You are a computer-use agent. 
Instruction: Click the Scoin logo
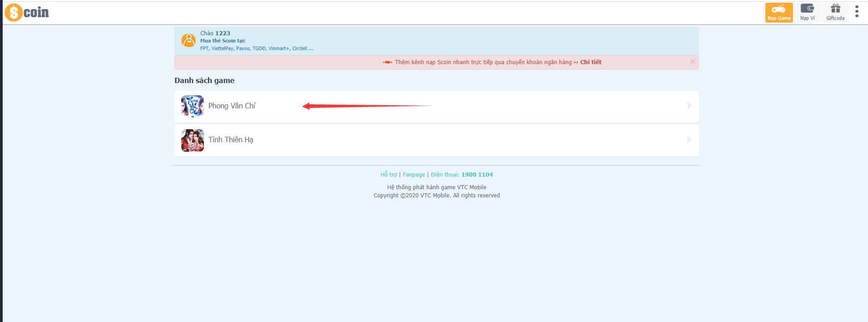27,12
